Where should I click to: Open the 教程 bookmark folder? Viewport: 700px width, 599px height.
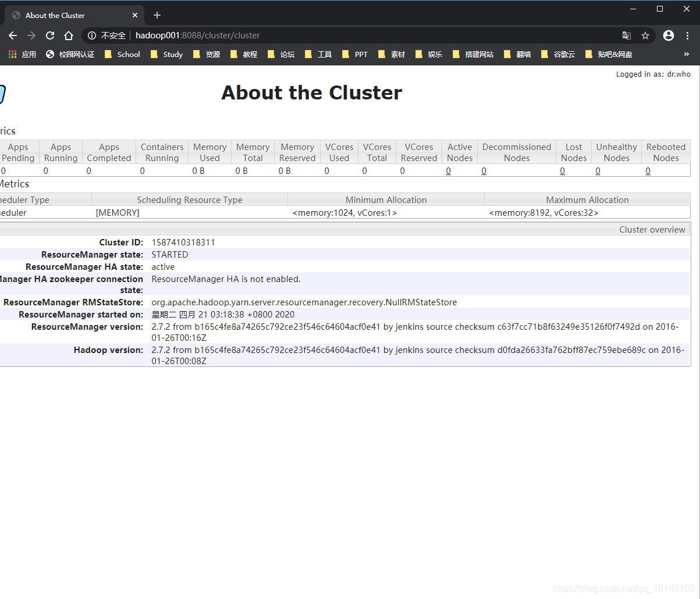(x=244, y=54)
